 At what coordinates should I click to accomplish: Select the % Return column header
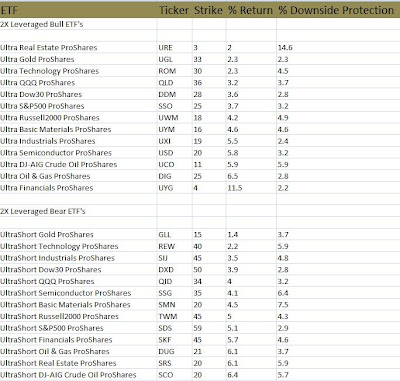coord(250,10)
